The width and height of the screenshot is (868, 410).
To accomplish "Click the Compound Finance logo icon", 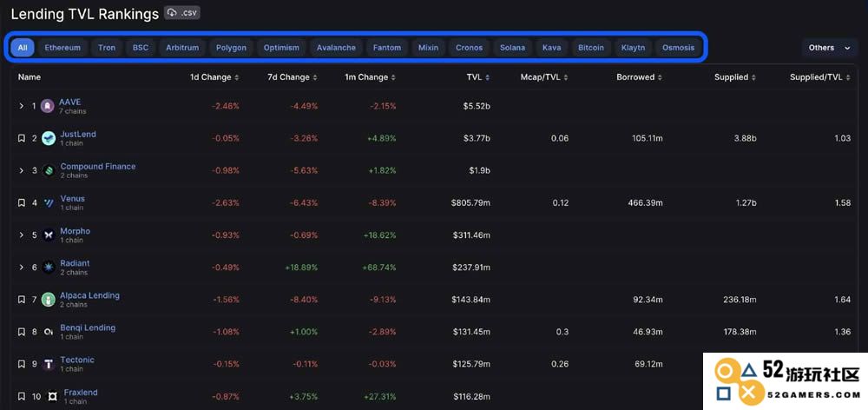I will (49, 170).
